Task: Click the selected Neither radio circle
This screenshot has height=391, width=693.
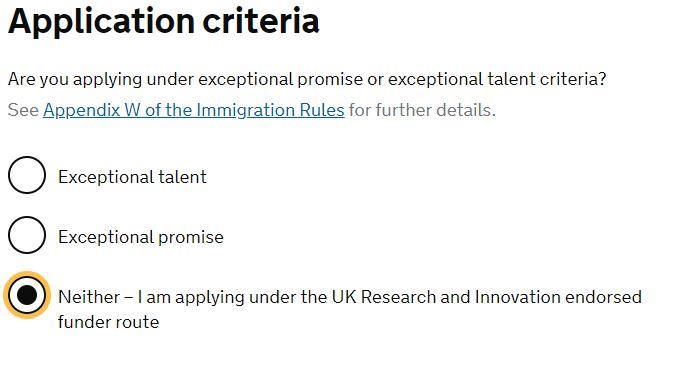Action: (27, 295)
